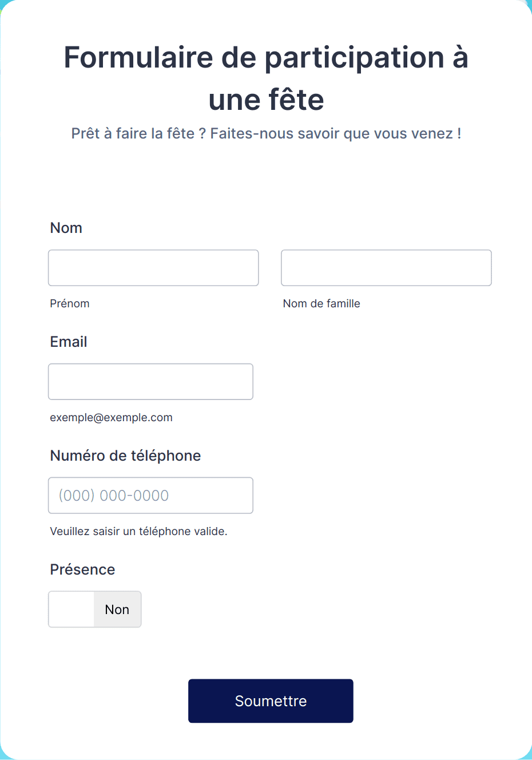Focus the Nom de famille input box
This screenshot has height=760, width=532.
[386, 268]
